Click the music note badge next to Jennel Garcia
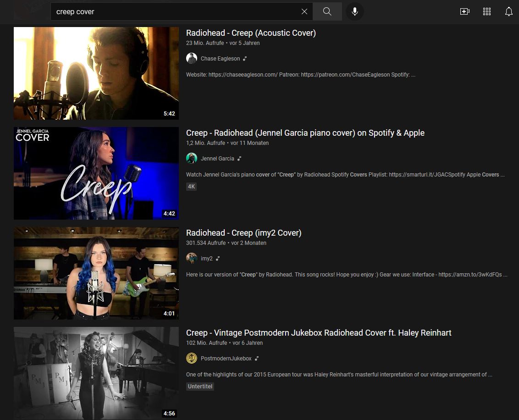Image resolution: width=519 pixels, height=420 pixels. [239, 159]
